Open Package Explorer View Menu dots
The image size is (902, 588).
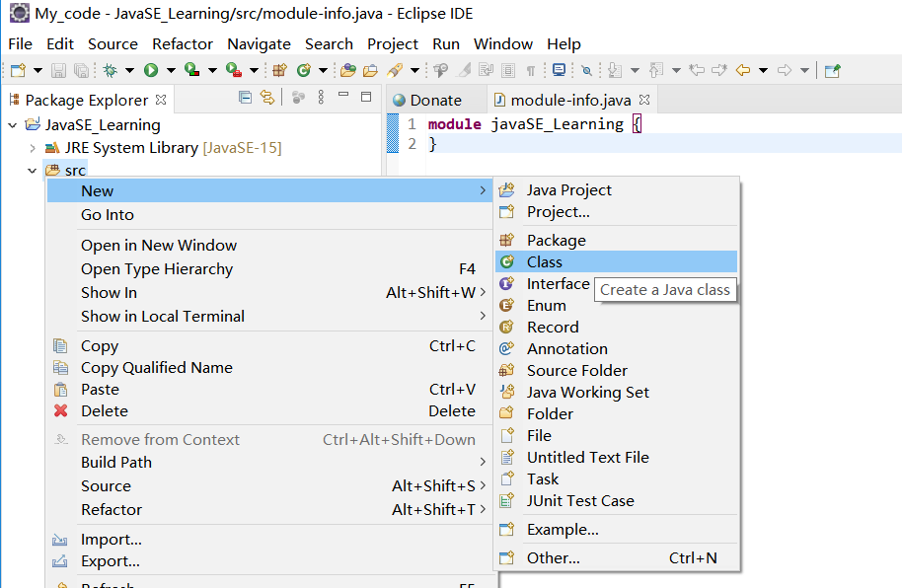click(321, 97)
